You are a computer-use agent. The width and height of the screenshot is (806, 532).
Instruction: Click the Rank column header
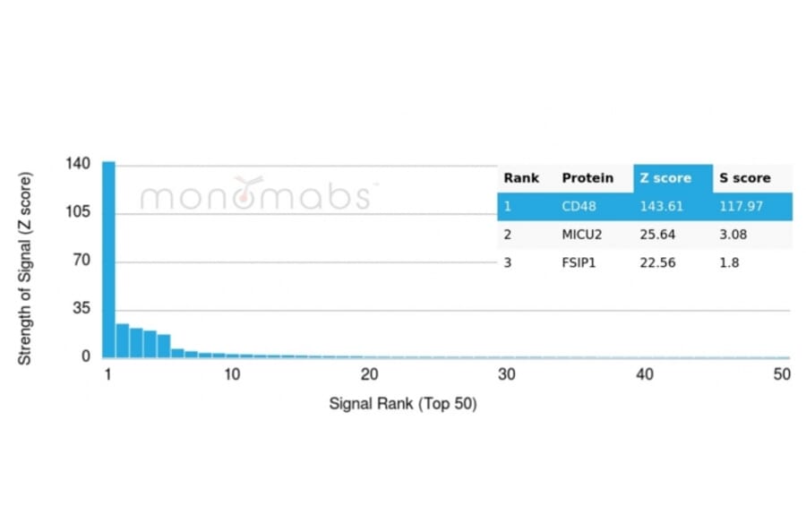point(521,178)
